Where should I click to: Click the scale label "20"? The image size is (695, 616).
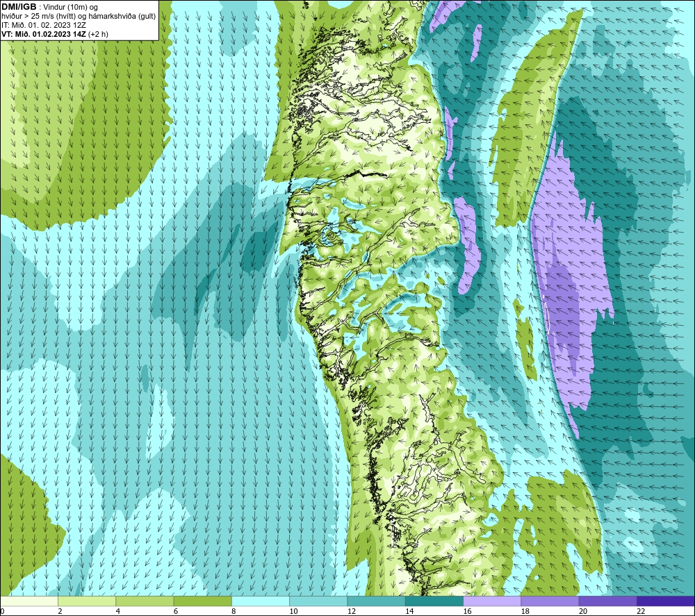[583, 611]
